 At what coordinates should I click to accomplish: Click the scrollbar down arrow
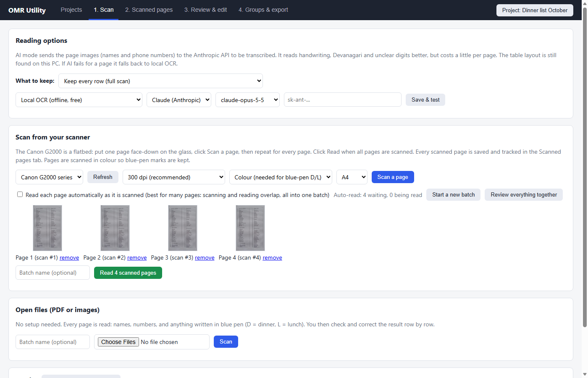pyautogui.click(x=585, y=374)
